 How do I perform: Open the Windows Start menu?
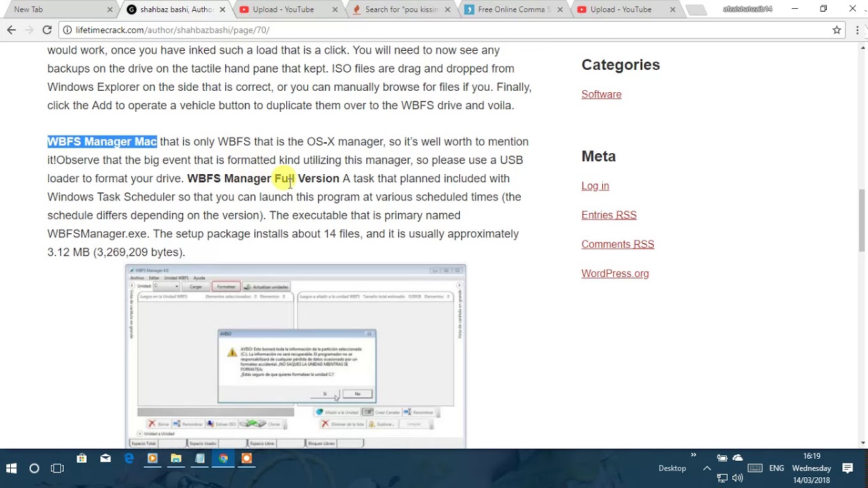pos(11,468)
